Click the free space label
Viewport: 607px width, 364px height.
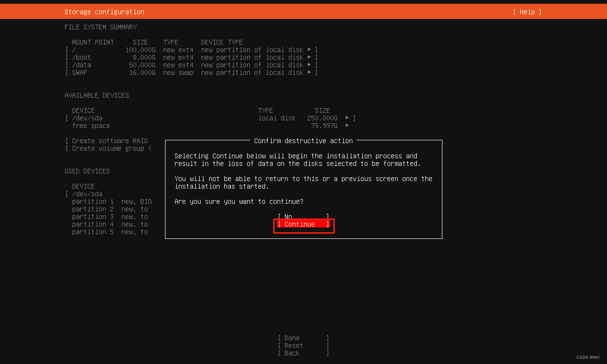click(91, 126)
